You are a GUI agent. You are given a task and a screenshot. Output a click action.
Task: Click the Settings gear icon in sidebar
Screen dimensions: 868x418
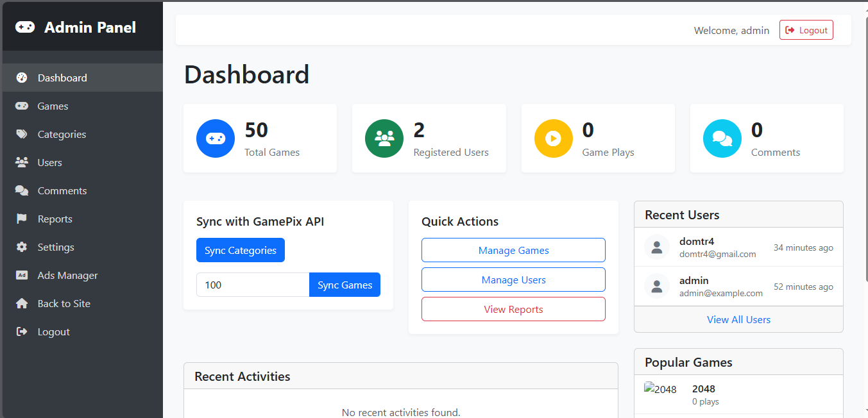[x=22, y=247]
